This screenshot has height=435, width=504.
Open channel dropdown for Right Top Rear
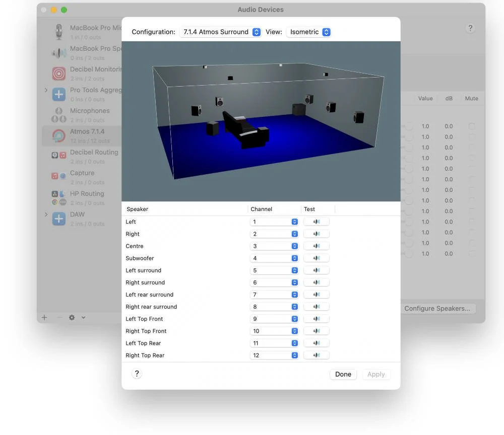(x=274, y=355)
